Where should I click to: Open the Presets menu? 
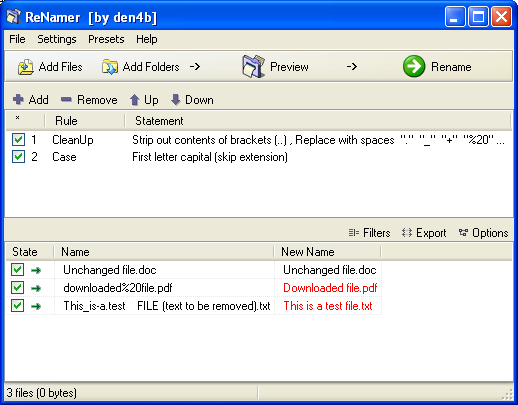pos(106,39)
